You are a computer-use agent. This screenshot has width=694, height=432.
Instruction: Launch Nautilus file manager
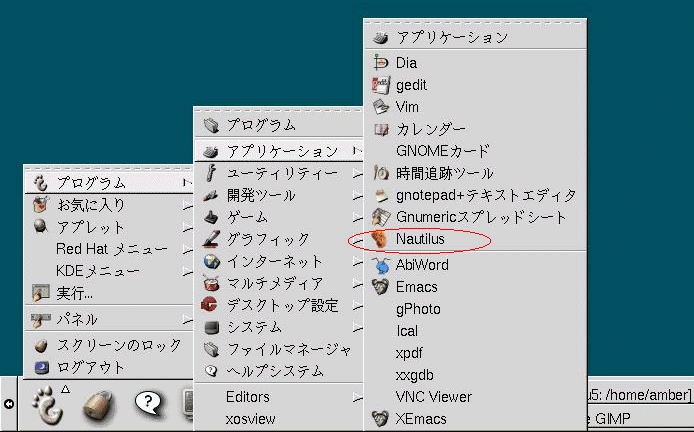(475, 239)
